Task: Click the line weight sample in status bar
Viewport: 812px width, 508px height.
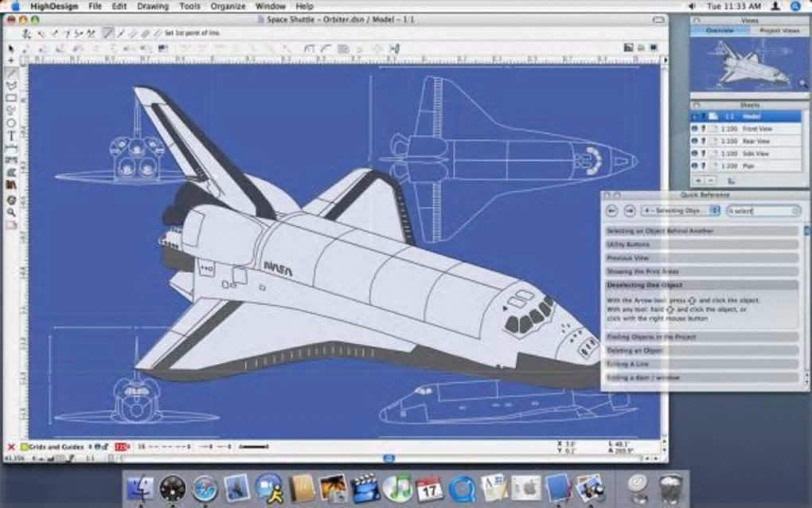Action: coord(253,447)
